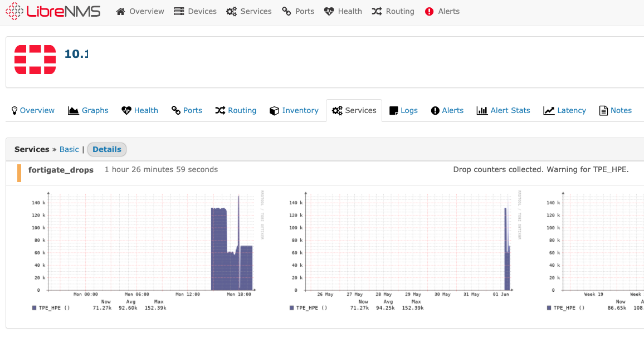Click the bar chart icon on Alert Stats tab
644x338 pixels.
[482, 110]
